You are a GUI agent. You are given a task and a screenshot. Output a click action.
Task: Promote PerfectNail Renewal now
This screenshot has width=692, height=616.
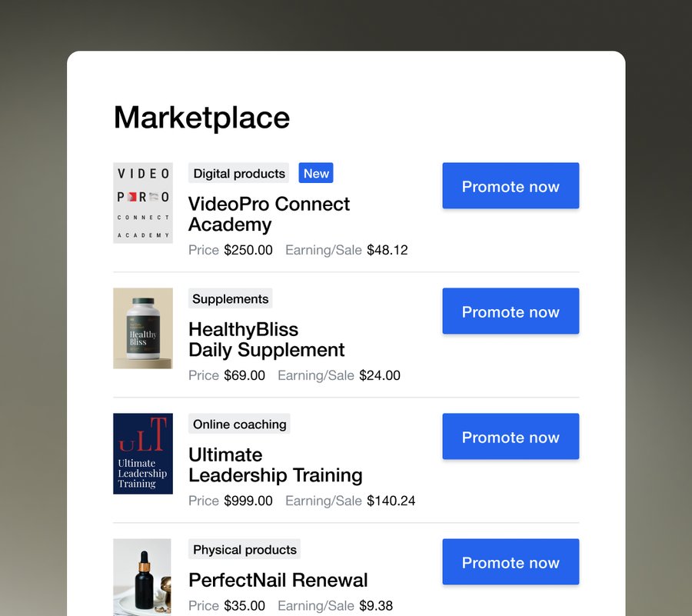pyautogui.click(x=511, y=561)
